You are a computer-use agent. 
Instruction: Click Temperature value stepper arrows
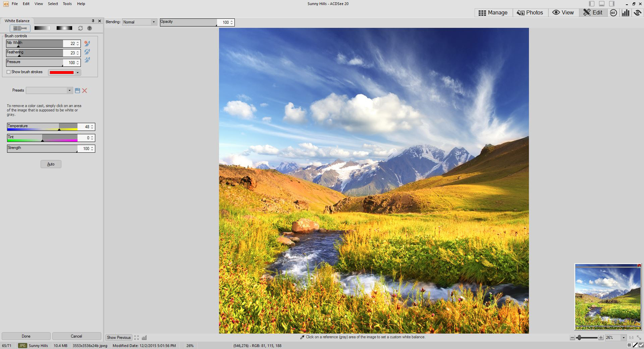coord(92,127)
